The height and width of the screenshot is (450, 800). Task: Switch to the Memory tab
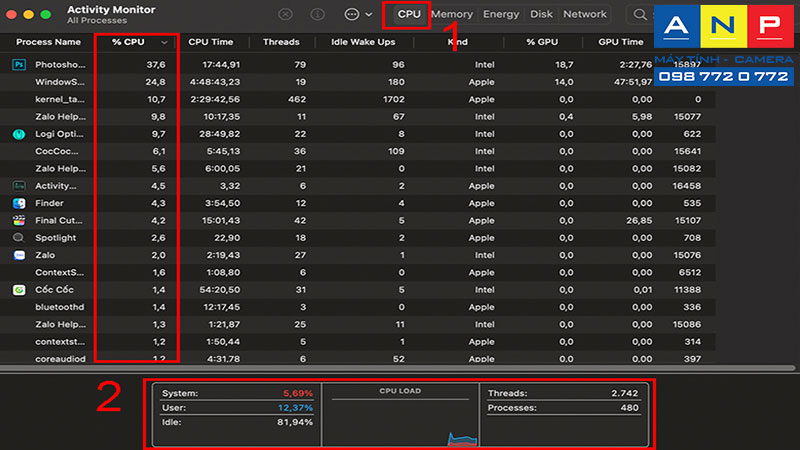[452, 14]
